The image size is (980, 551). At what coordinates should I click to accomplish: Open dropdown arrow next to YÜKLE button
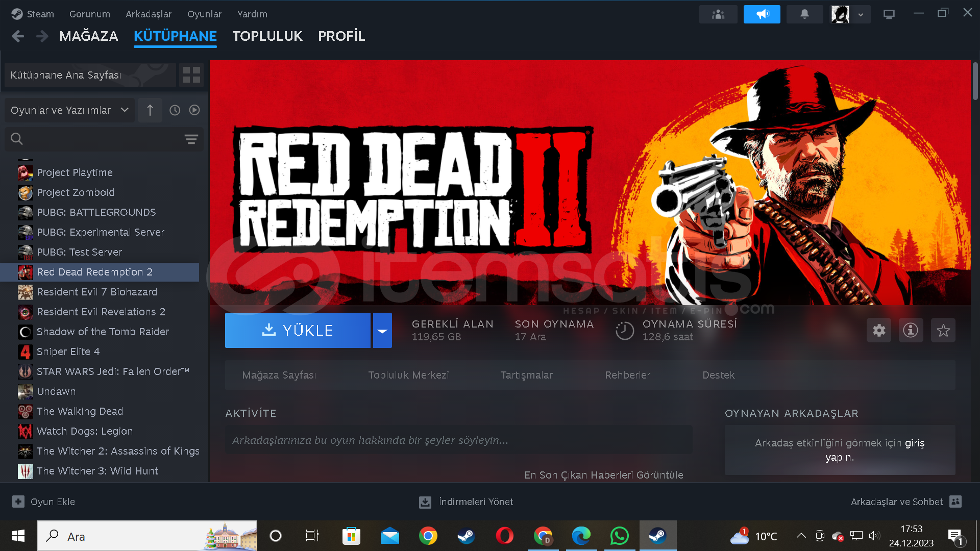(x=382, y=331)
